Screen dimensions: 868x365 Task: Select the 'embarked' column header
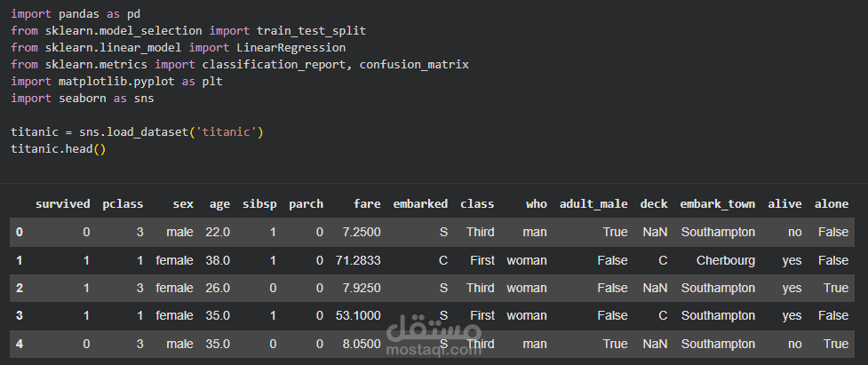pyautogui.click(x=420, y=204)
